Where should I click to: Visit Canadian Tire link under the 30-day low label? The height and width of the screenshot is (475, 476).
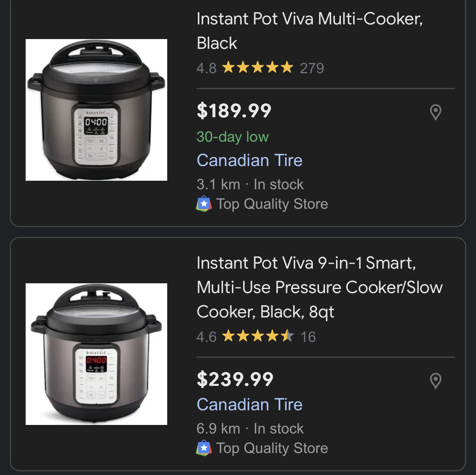click(249, 160)
